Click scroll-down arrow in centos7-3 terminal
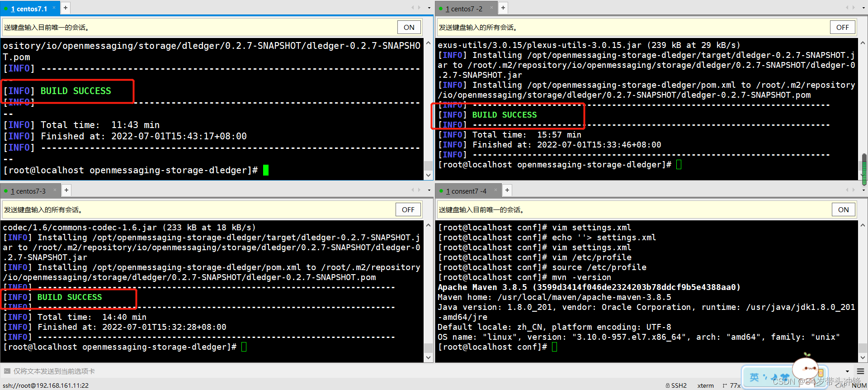This screenshot has height=390, width=868. [x=428, y=357]
